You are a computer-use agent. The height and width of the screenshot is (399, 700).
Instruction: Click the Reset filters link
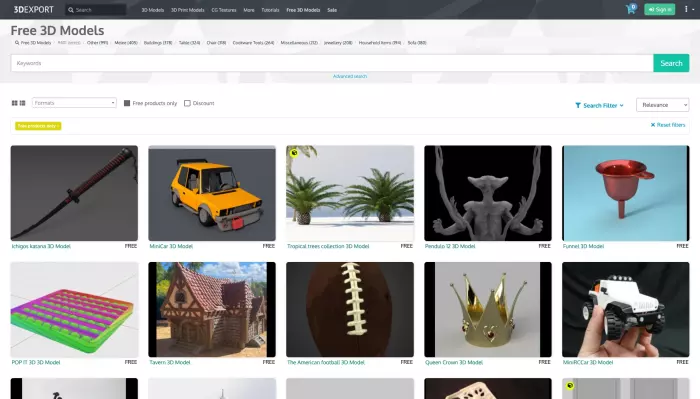click(668, 125)
